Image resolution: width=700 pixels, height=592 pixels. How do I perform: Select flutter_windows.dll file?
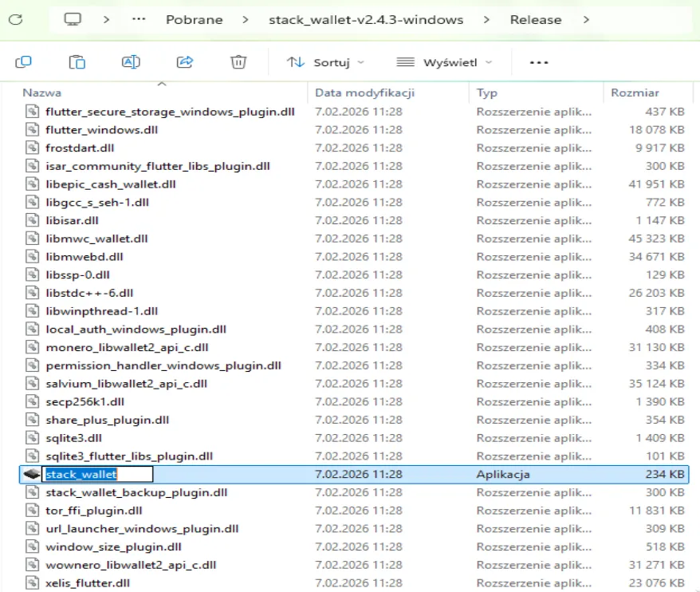click(102, 130)
